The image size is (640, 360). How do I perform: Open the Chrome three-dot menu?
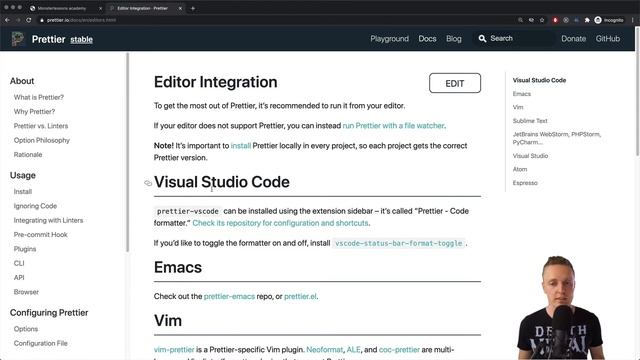click(x=633, y=20)
